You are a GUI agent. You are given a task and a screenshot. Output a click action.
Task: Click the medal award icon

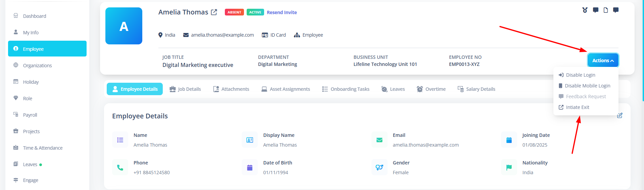pyautogui.click(x=585, y=10)
